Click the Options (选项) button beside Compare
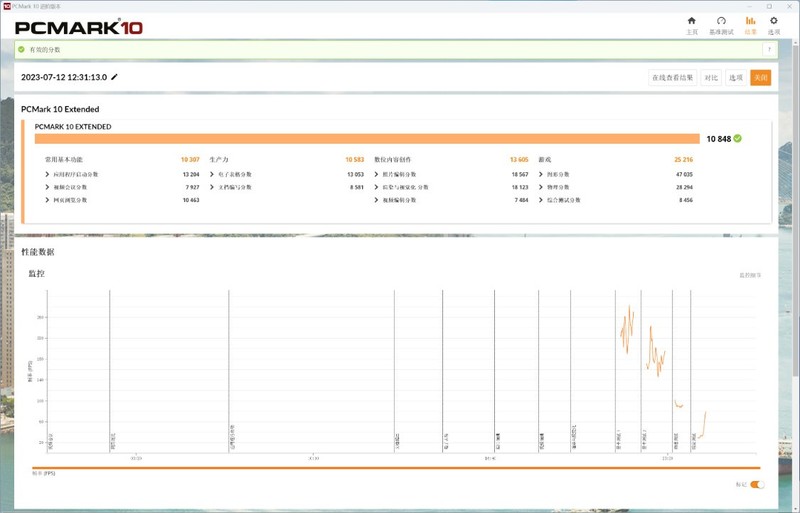This screenshot has height=513, width=800. [x=736, y=77]
